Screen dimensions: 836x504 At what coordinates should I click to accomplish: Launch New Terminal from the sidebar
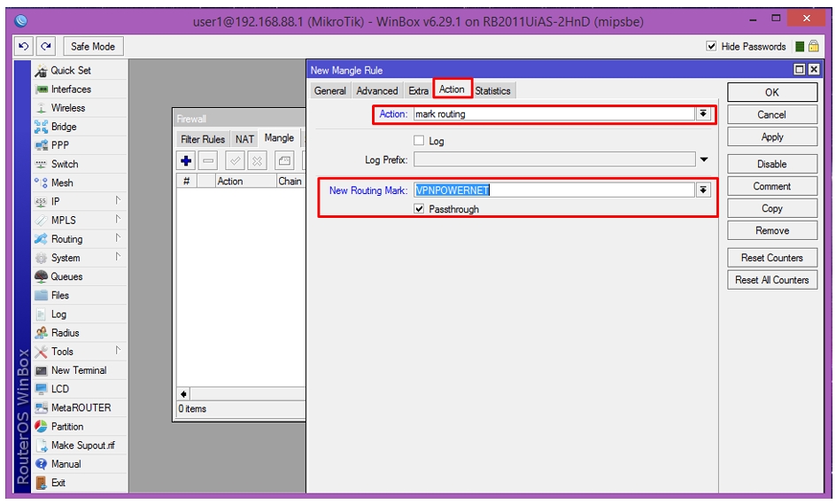point(80,370)
